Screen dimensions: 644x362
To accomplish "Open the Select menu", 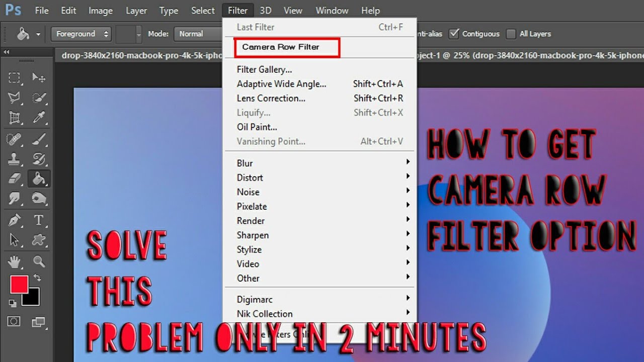I will (x=203, y=10).
